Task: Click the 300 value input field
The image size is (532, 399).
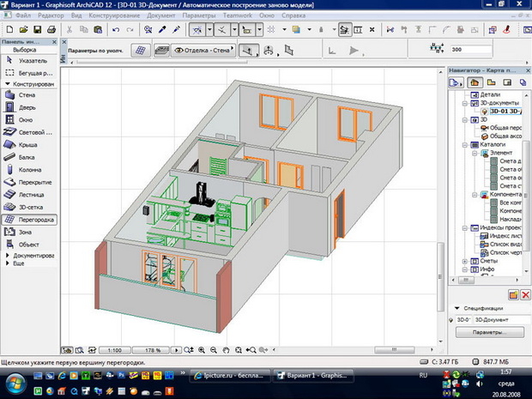Action: click(471, 50)
